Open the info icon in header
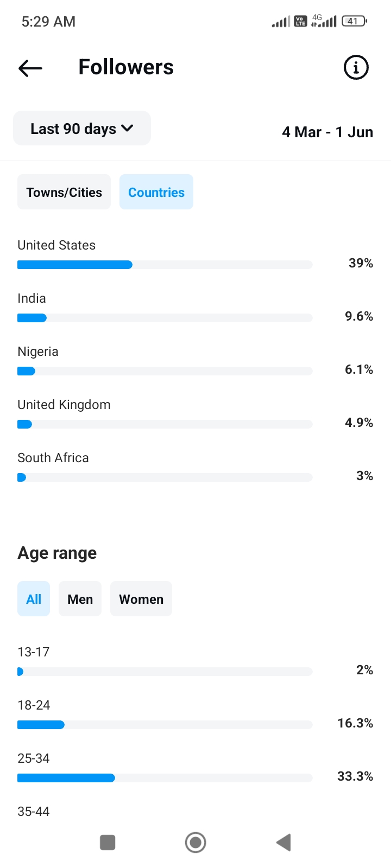 tap(356, 67)
